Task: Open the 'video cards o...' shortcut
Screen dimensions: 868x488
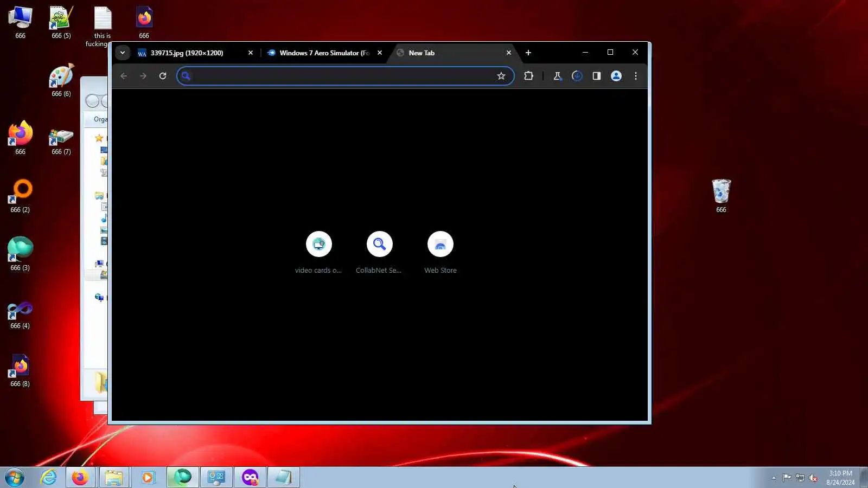Action: (x=318, y=252)
